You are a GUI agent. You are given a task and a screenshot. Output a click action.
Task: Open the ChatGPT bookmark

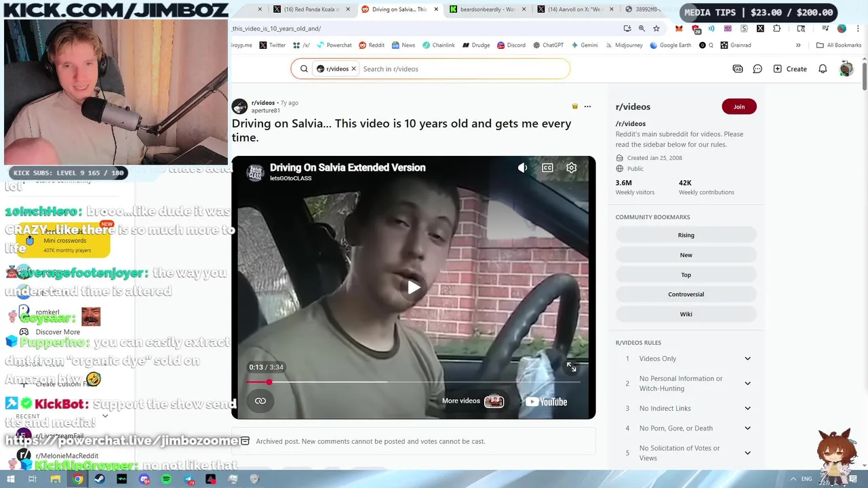point(548,45)
